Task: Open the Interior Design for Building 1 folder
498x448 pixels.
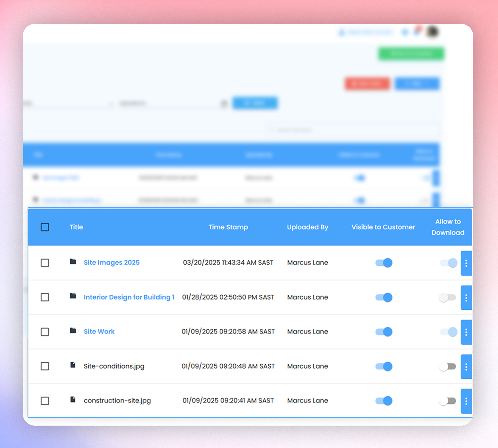Action: click(x=129, y=297)
